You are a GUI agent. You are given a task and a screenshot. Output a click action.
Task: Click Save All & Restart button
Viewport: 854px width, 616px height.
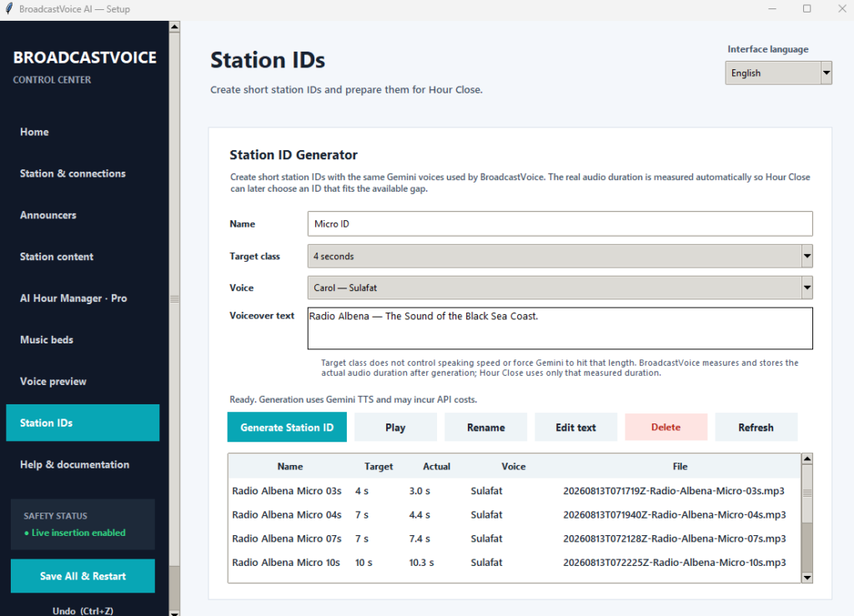point(83,576)
